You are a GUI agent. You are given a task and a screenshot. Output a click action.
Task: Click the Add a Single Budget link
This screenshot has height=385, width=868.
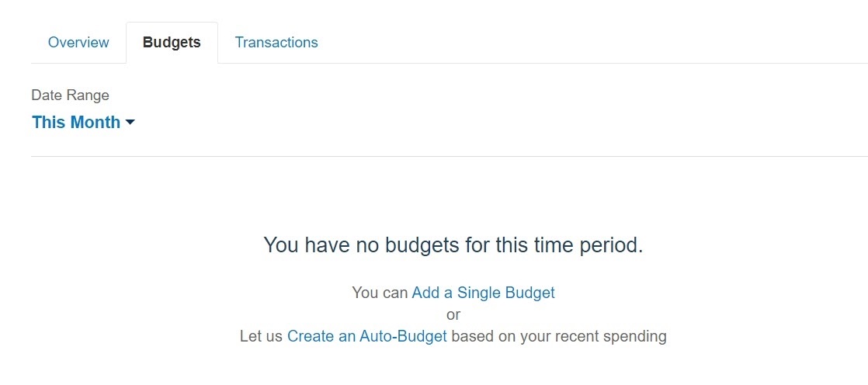(x=483, y=293)
